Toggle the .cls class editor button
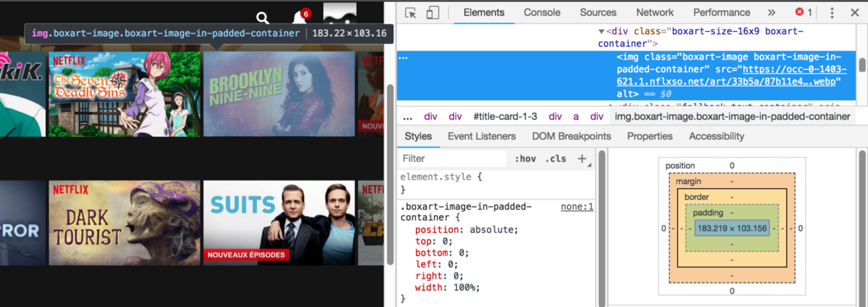This screenshot has width=868, height=307. [x=556, y=159]
